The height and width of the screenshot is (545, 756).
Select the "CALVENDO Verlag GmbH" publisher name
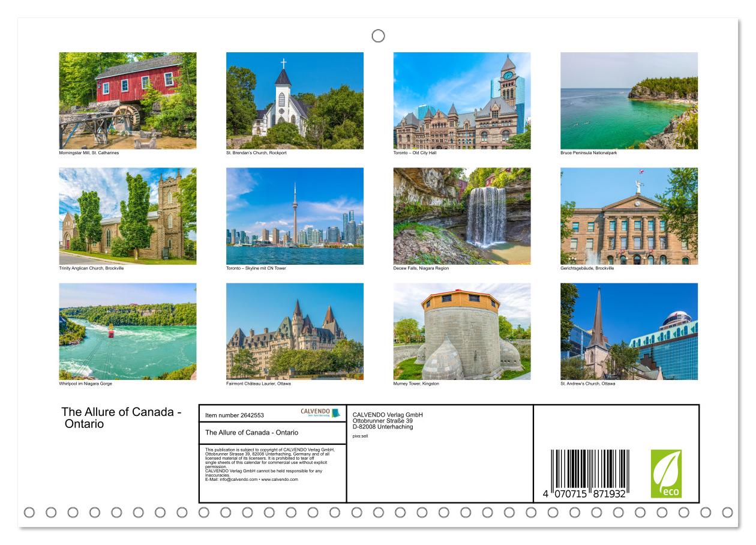click(388, 415)
